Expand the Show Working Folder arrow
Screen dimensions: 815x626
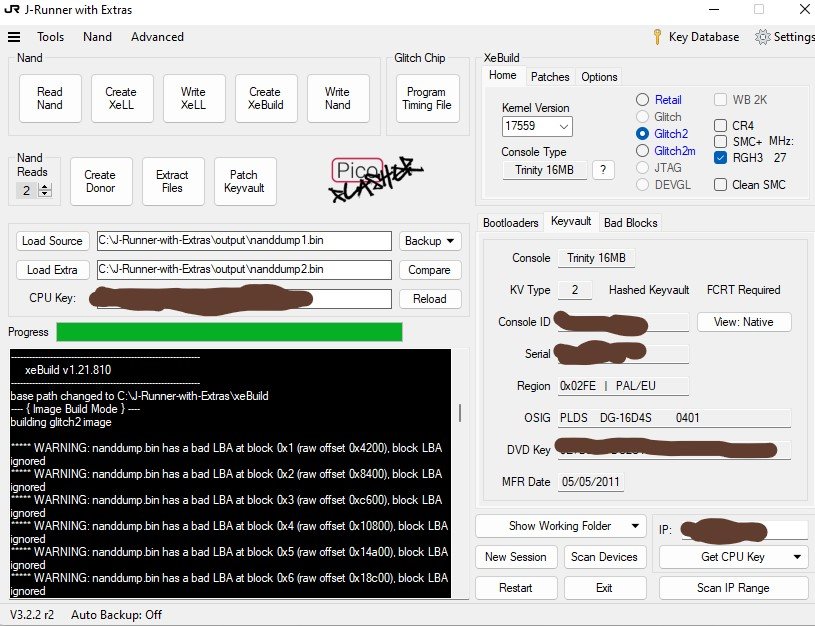click(635, 526)
